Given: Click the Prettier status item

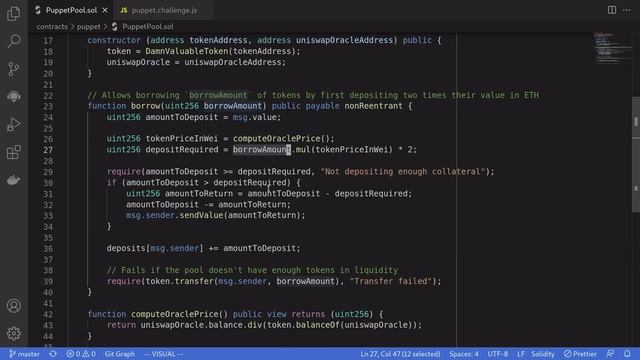Looking at the screenshot, I should [x=580, y=354].
